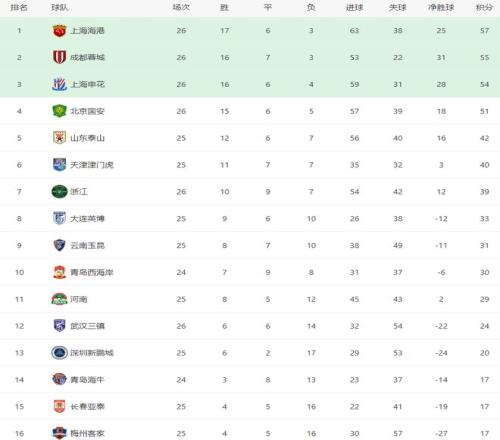
Task: Click the 浙江 round green logo
Action: (59, 192)
